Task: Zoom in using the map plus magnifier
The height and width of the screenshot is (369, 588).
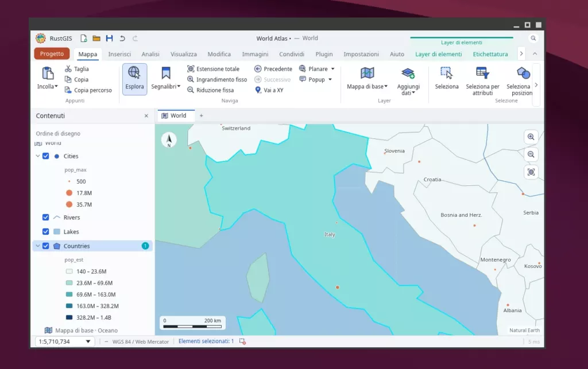Action: pos(531,137)
